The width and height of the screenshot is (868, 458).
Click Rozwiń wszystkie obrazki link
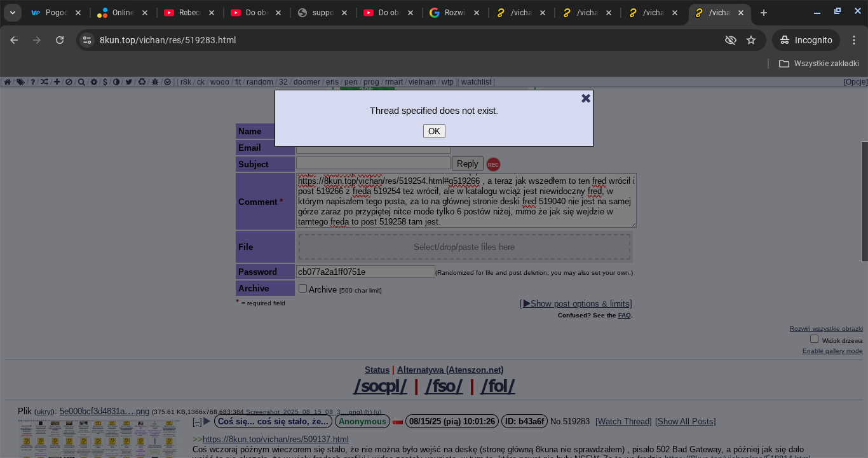tap(826, 329)
